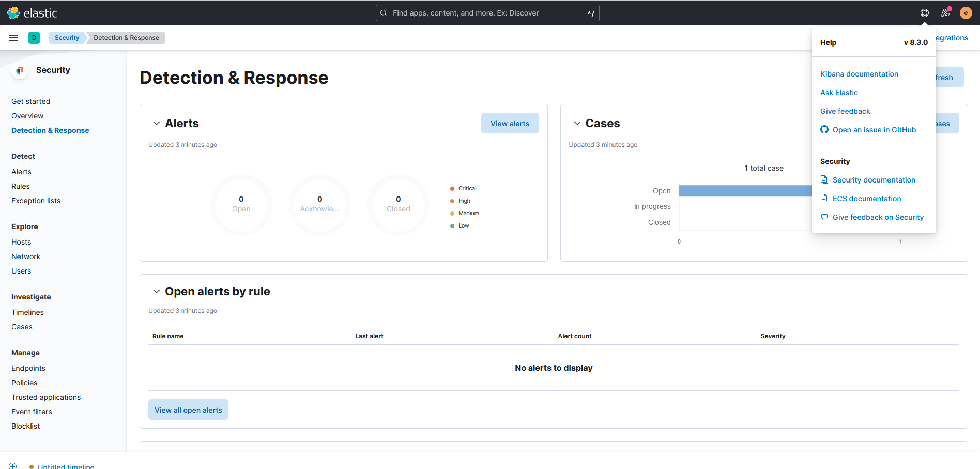Choose Give feedback in Help menu
Screen dimensions: 980x469
point(845,111)
